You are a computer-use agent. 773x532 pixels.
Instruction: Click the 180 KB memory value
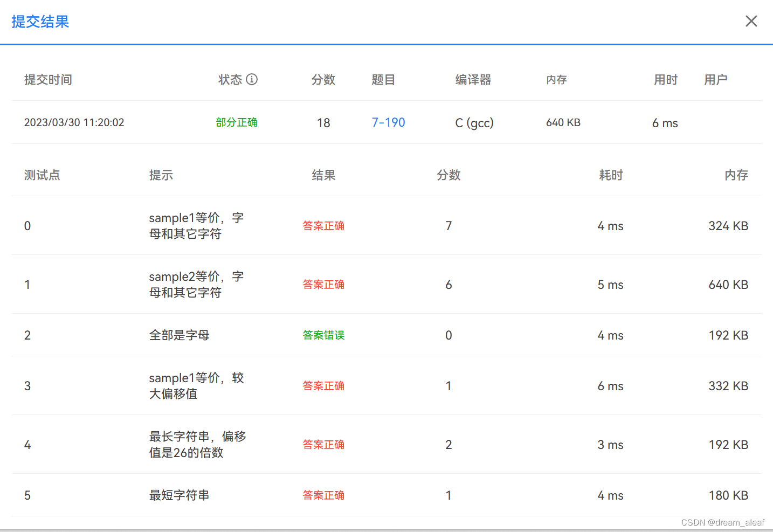click(x=728, y=495)
